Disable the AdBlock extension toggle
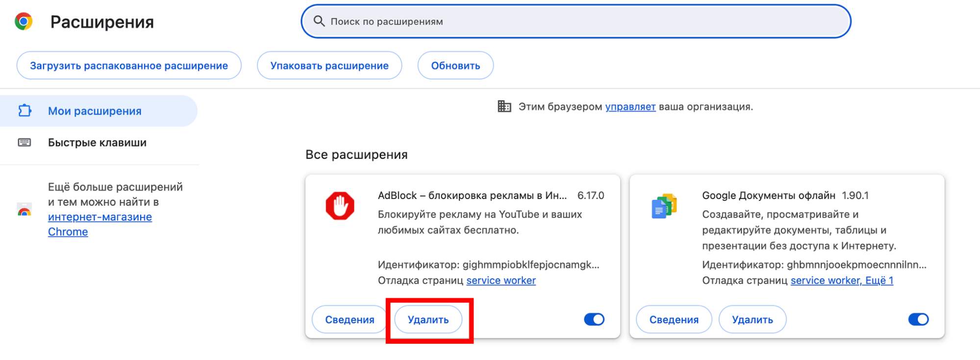The width and height of the screenshot is (980, 360). (x=594, y=319)
